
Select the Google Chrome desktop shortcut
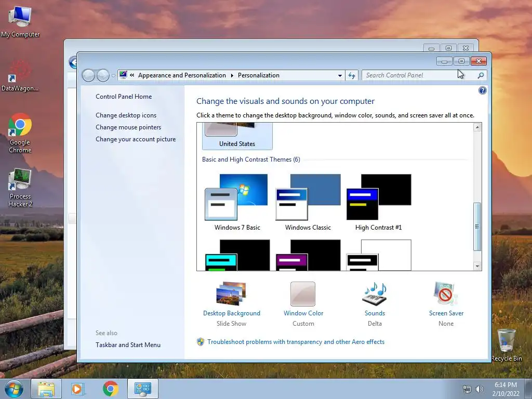coord(20,134)
